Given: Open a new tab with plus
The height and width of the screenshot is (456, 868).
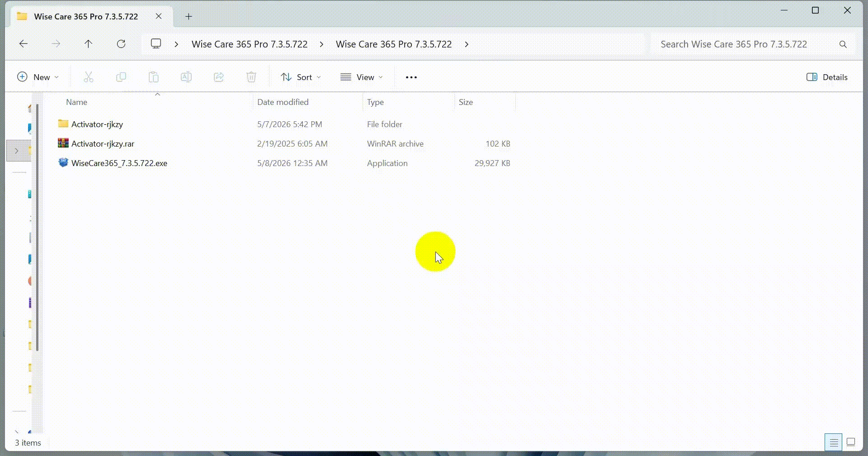Looking at the screenshot, I should click(x=189, y=17).
